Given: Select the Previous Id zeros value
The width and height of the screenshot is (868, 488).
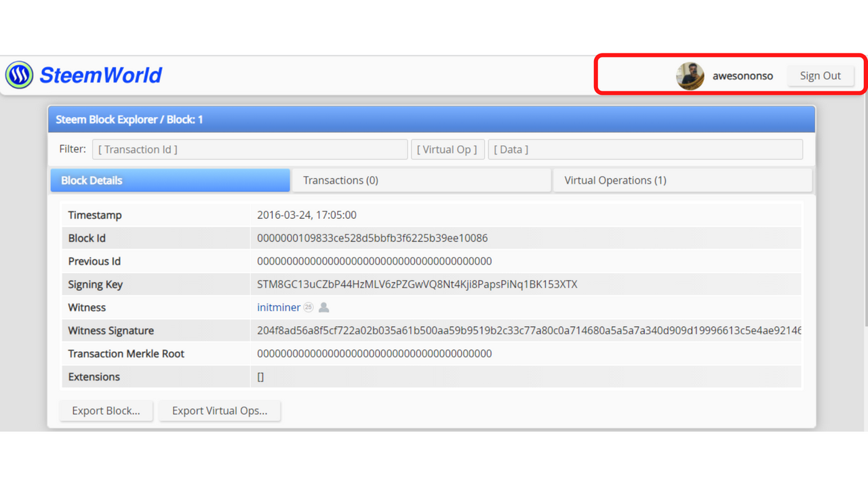Looking at the screenshot, I should [x=374, y=261].
